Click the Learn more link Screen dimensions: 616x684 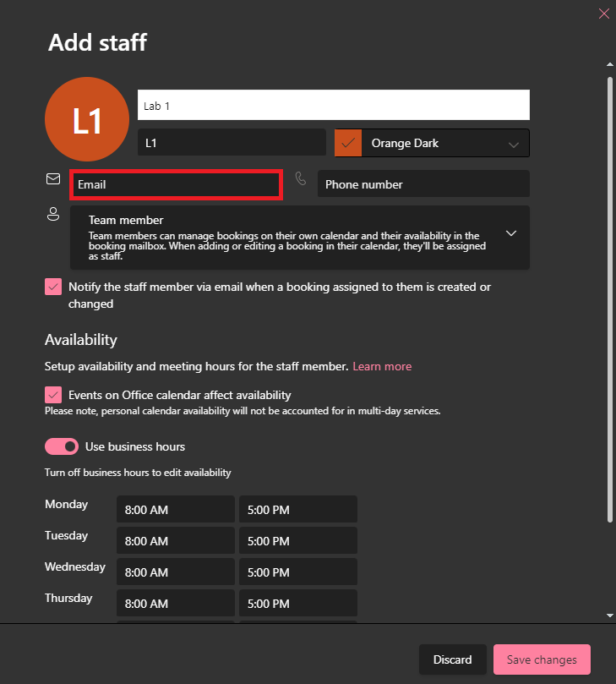point(382,366)
